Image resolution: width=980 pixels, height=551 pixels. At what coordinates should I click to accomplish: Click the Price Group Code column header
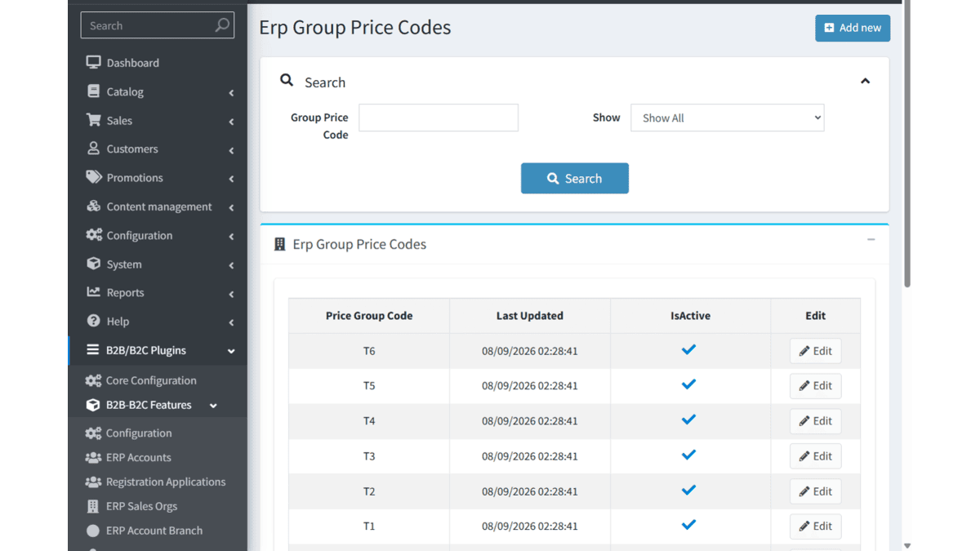click(369, 316)
